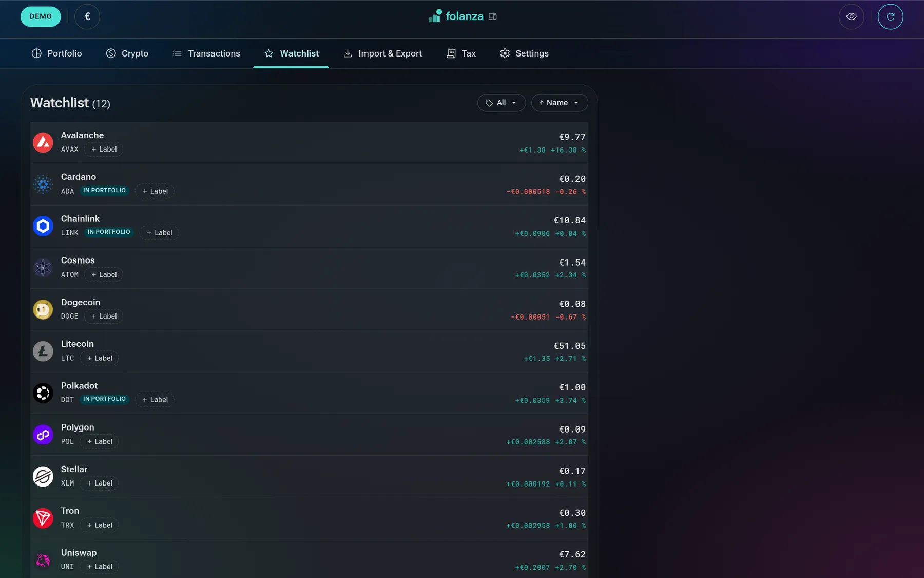Screen dimensions: 924x578
Task: Click the Uniswap coin logo
Action: (43, 560)
